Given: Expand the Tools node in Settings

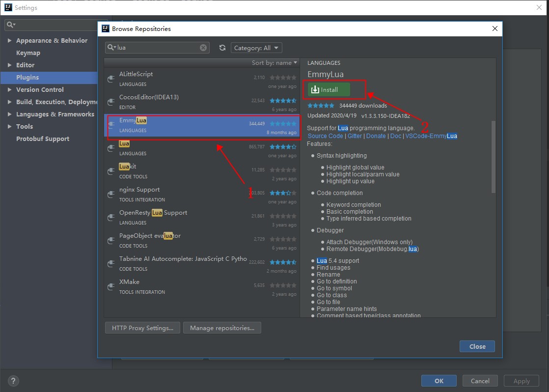Looking at the screenshot, I should click(x=9, y=126).
